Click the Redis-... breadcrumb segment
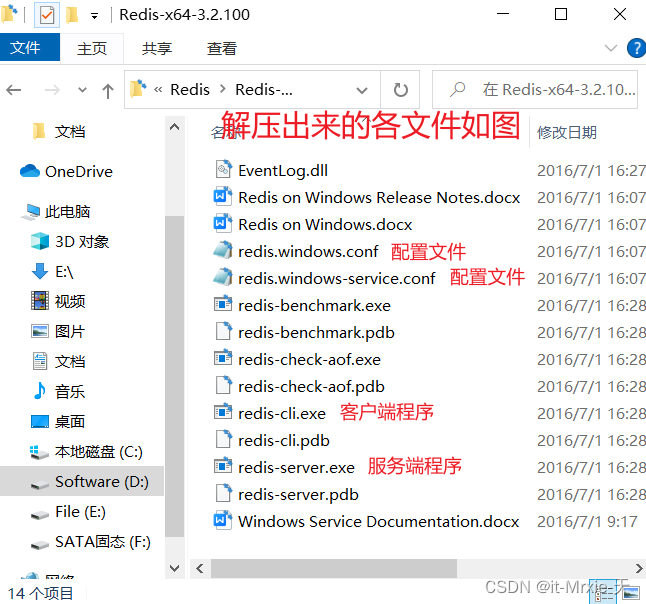This screenshot has height=604, width=646. click(264, 89)
